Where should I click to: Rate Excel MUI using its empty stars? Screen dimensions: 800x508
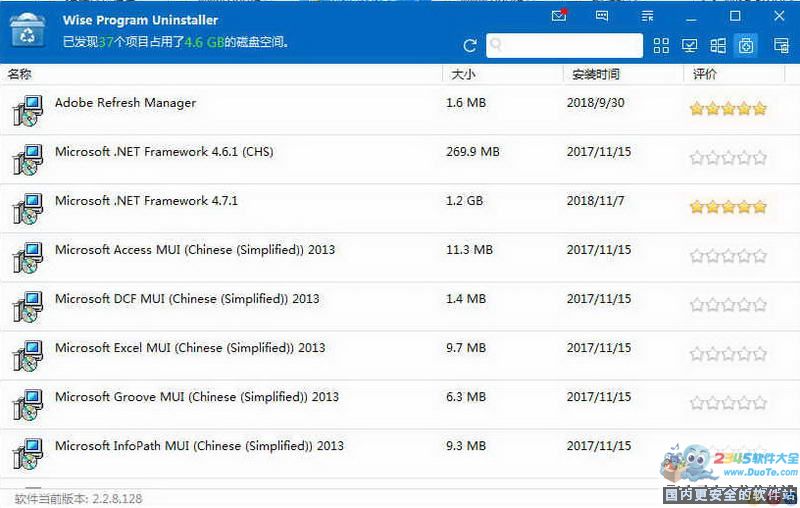click(728, 353)
